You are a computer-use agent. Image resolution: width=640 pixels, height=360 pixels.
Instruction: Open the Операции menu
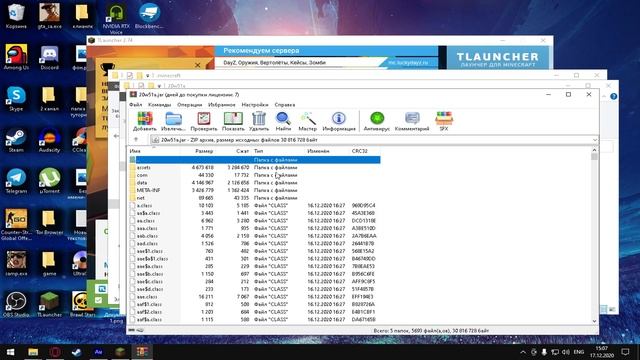(x=189, y=105)
